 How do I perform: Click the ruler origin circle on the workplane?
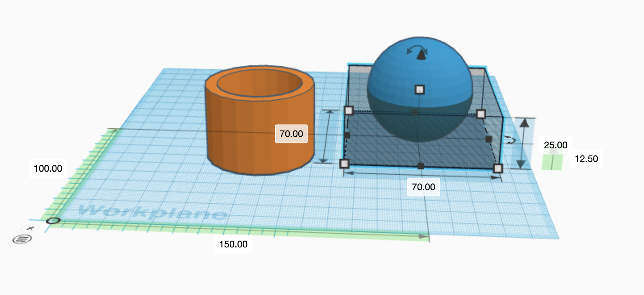tap(53, 220)
